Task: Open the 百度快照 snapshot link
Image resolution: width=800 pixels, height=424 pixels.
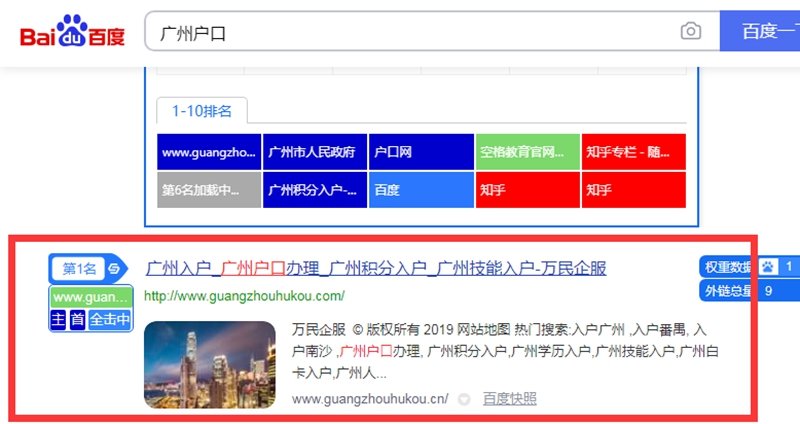Action: coord(510,398)
